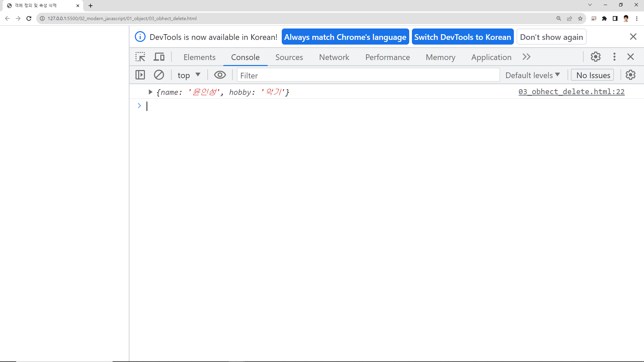Viewport: 644px width, 362px height.
Task: Reload the page with refresh icon
Action: [29, 18]
